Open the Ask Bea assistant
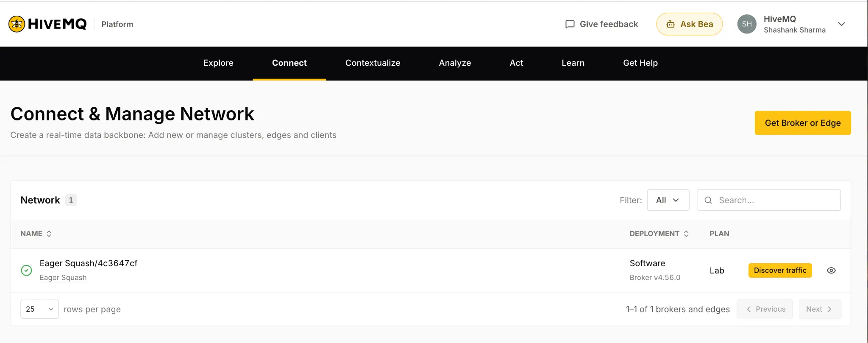This screenshot has height=343, width=868. pyautogui.click(x=690, y=24)
